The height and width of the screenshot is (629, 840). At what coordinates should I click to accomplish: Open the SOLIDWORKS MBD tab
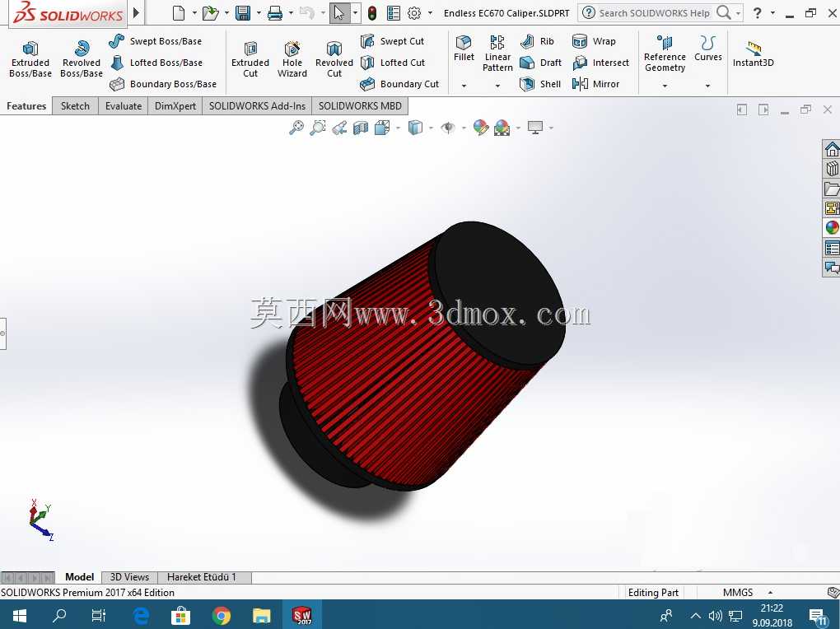360,106
